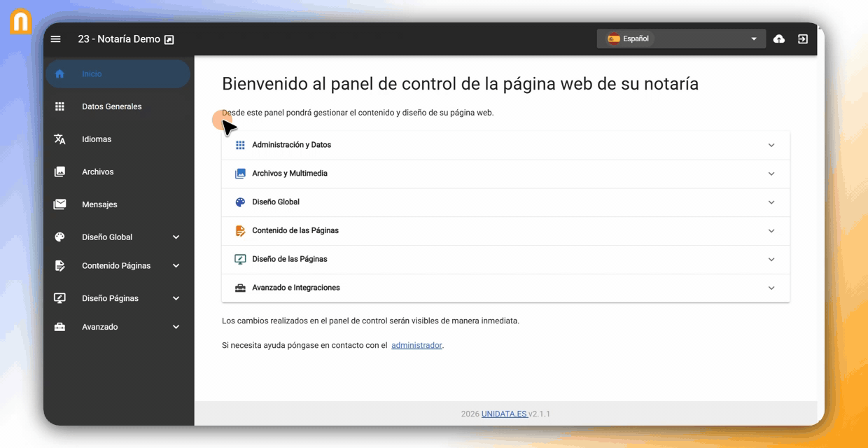Click Contenido Páginas label in sidebar

pyautogui.click(x=116, y=266)
